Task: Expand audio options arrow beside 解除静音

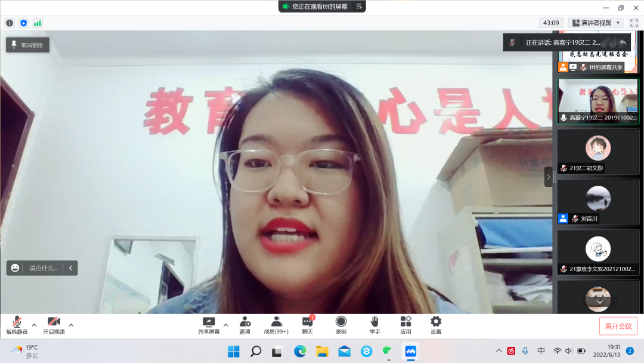Action: pyautogui.click(x=34, y=325)
